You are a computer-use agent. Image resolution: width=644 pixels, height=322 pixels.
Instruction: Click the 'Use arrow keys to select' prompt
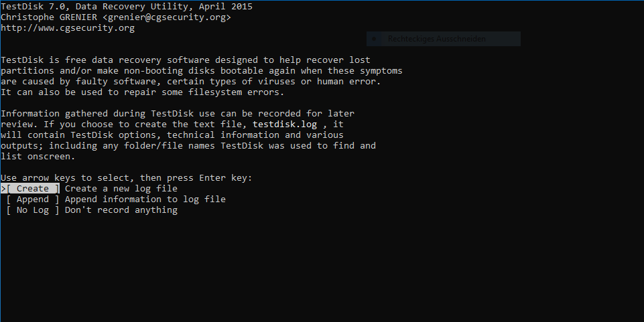[65, 178]
